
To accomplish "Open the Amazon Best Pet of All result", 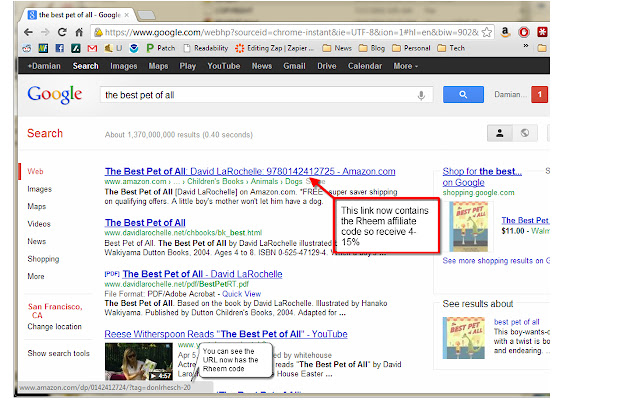I will click(x=249, y=171).
